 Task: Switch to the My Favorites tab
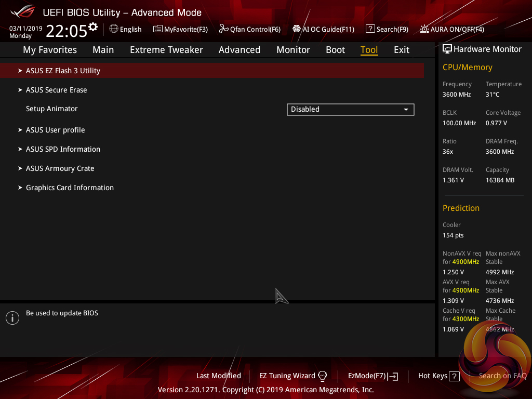click(x=50, y=49)
